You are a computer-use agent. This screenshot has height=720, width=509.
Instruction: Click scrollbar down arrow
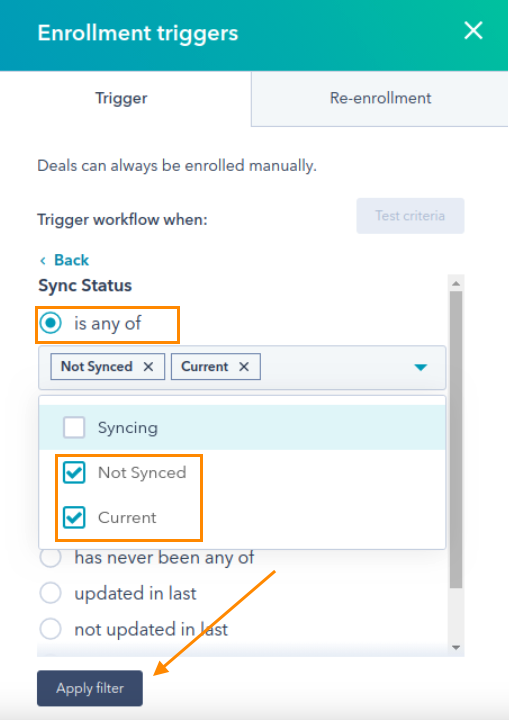(x=456, y=647)
